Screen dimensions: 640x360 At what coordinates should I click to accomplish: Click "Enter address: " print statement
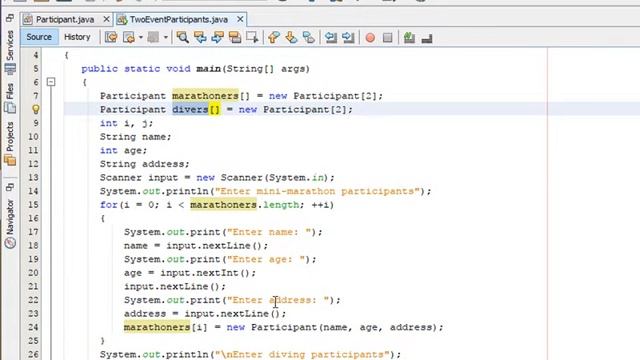pyautogui.click(x=232, y=300)
